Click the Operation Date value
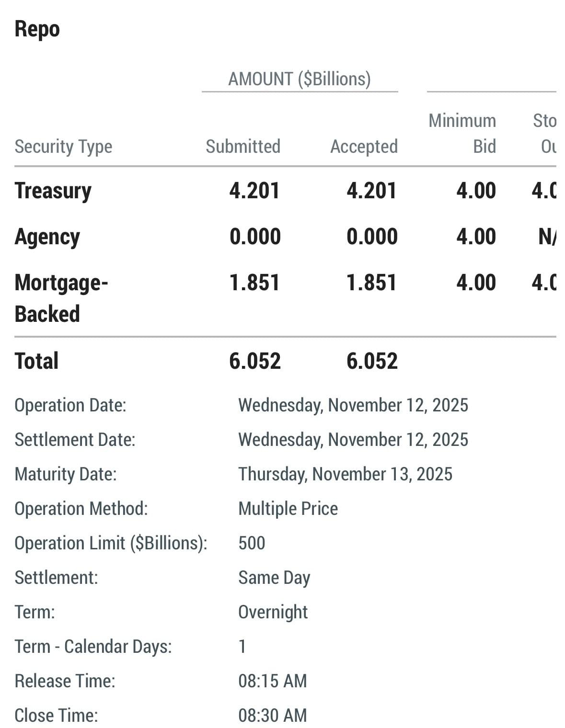Screen dimensions: 565x728 (353, 405)
